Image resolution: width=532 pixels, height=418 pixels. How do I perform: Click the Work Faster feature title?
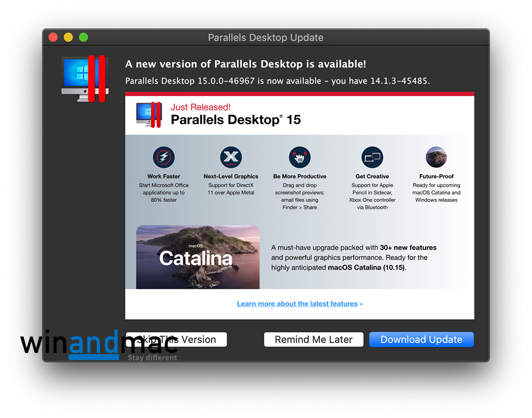pos(164,177)
